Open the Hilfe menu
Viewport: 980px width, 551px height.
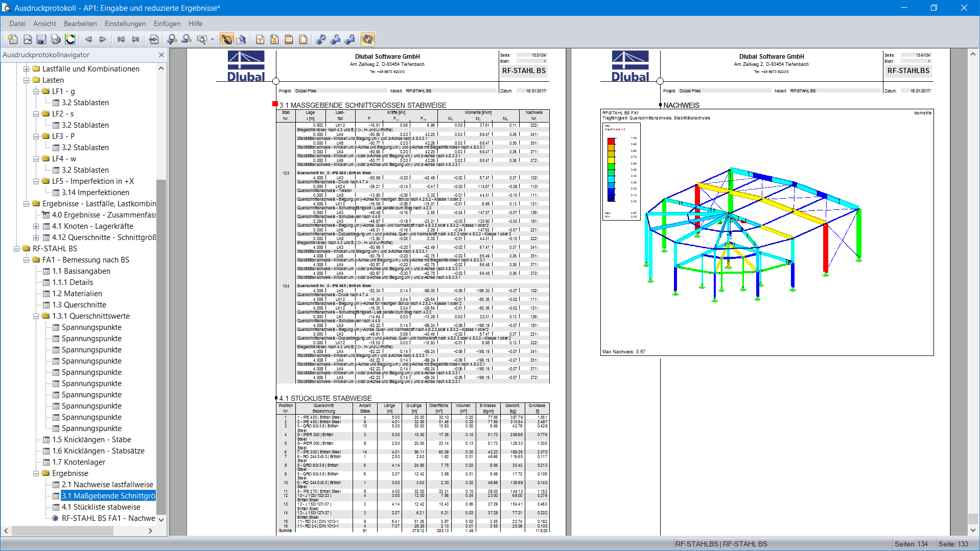click(195, 23)
